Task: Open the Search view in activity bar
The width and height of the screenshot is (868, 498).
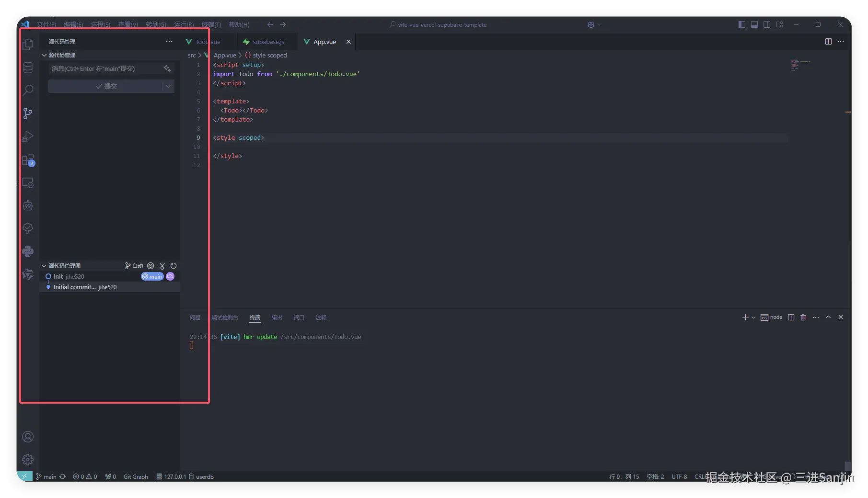Action: (28, 90)
